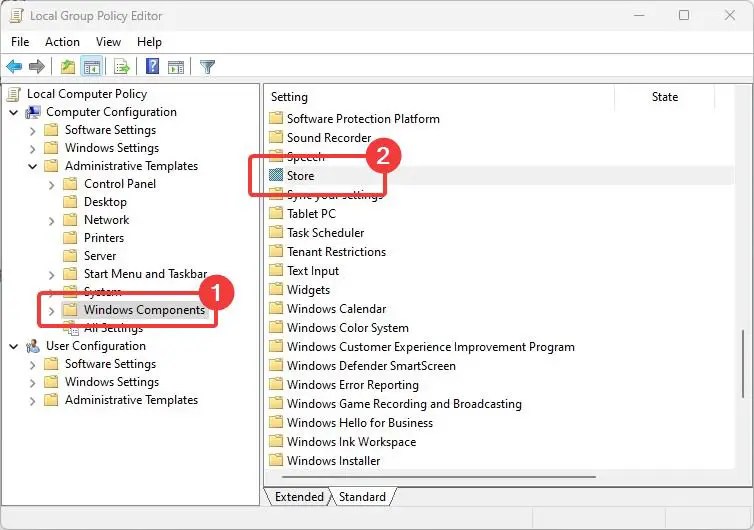The height and width of the screenshot is (530, 754).
Task: Click the Back arrow toolbar icon
Action: [14, 66]
